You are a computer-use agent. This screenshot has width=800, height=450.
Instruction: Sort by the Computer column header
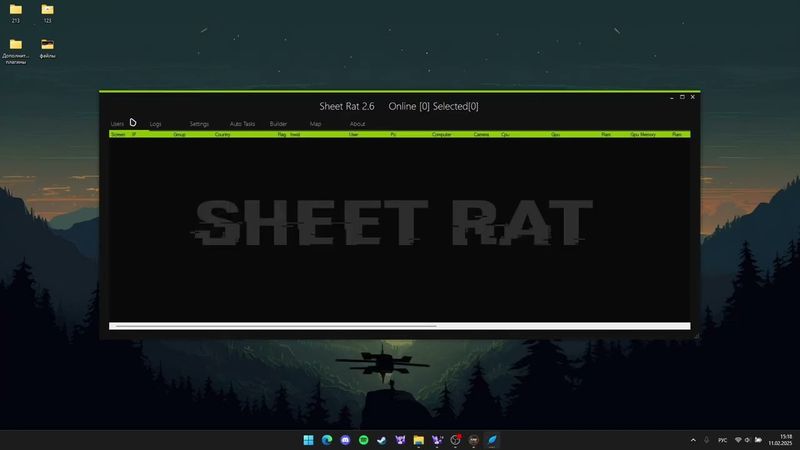pyautogui.click(x=441, y=134)
